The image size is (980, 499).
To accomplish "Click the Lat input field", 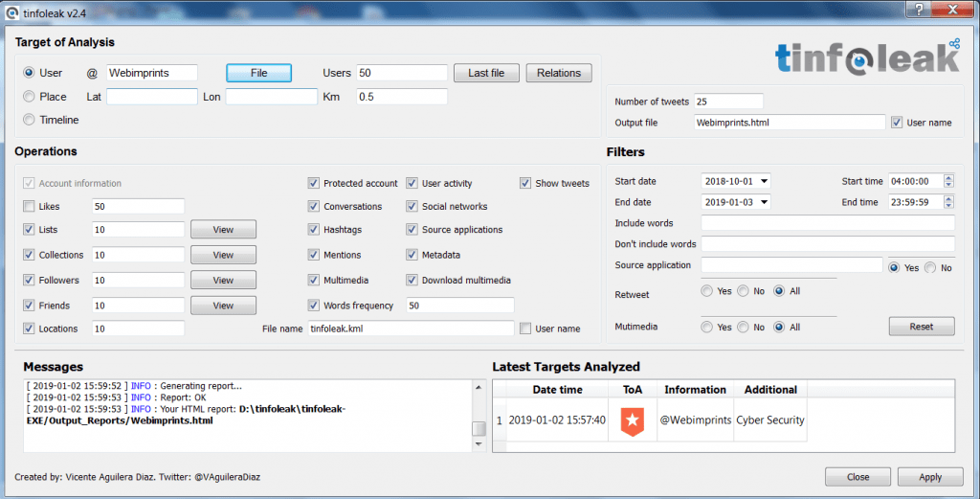I will 152,97.
